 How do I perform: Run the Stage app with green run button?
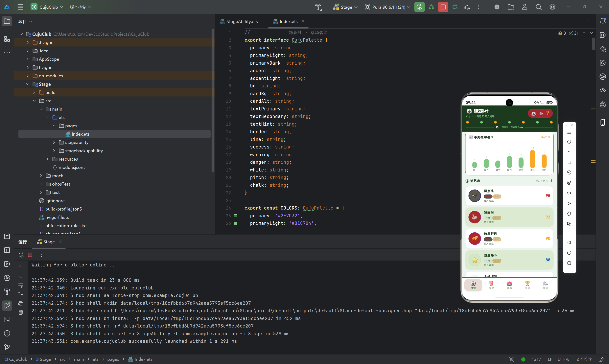(x=419, y=7)
